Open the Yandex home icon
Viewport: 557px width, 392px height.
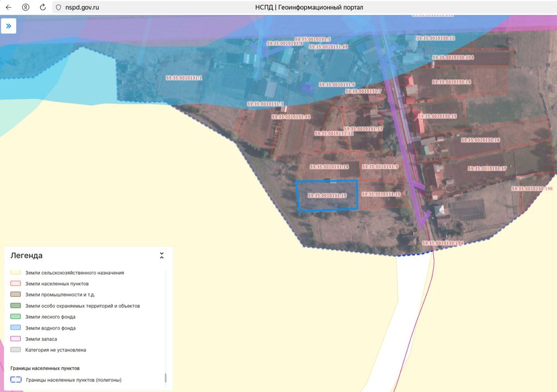tap(26, 7)
